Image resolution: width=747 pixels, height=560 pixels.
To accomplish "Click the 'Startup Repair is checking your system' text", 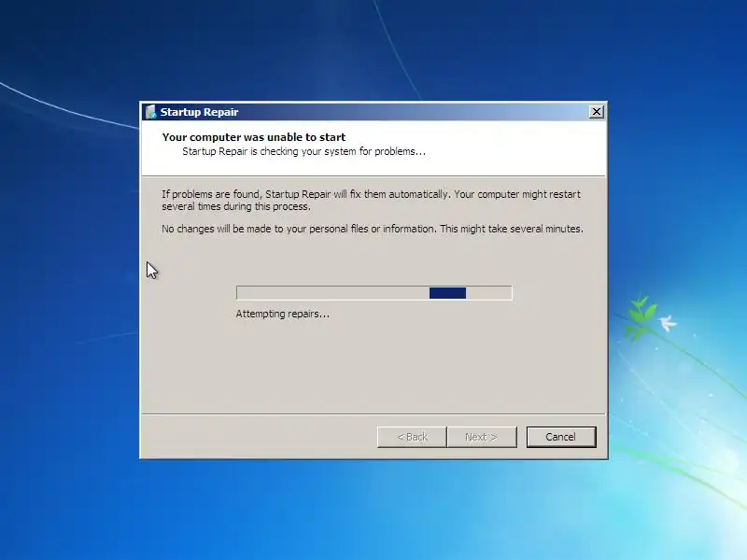I will 304,151.
